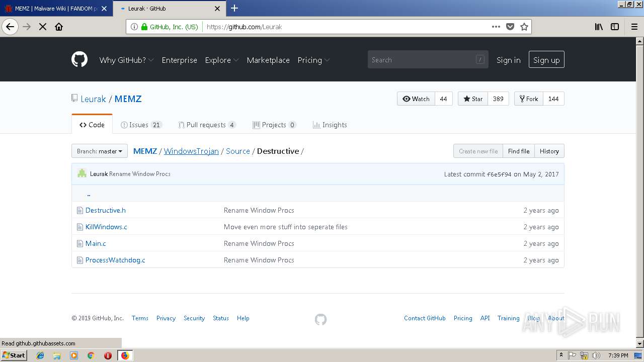Image resolution: width=644 pixels, height=362 pixels.
Task: Switch to the MEMZ Malware Wiki tab
Action: (56, 9)
